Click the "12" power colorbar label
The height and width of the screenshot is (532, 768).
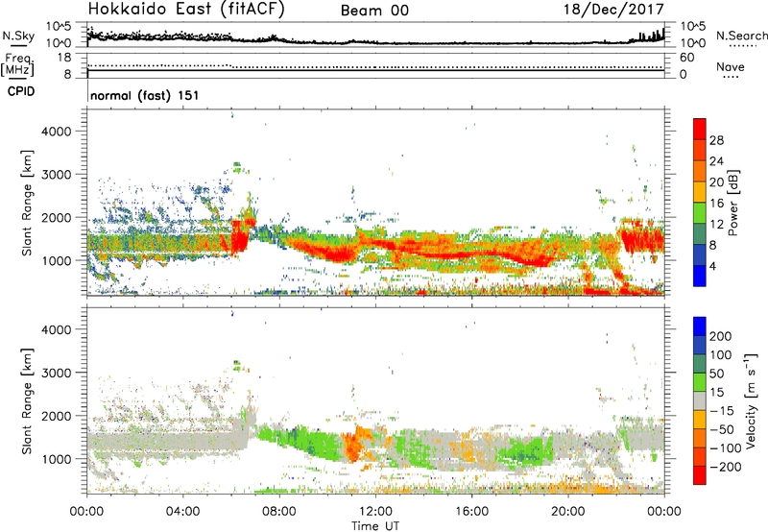tap(716, 225)
